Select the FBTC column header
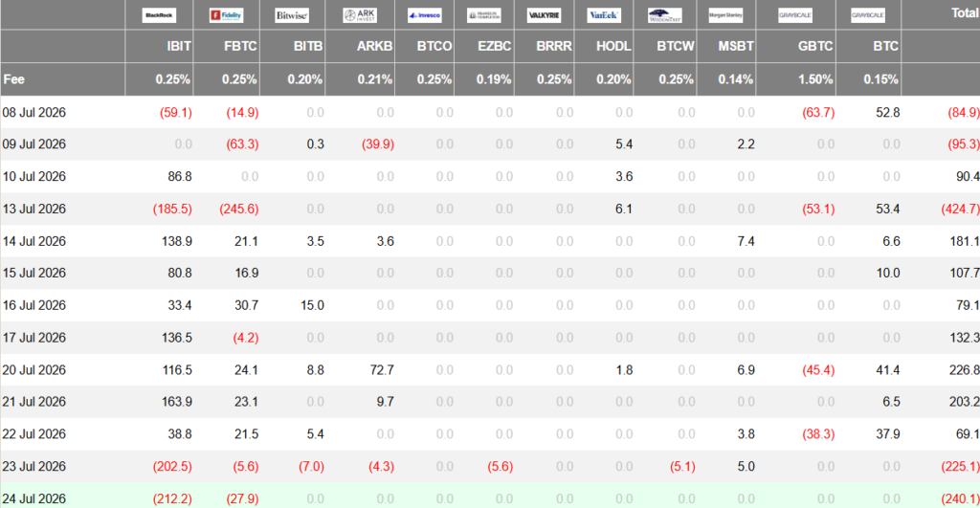Image resolution: width=980 pixels, height=508 pixels. [240, 46]
